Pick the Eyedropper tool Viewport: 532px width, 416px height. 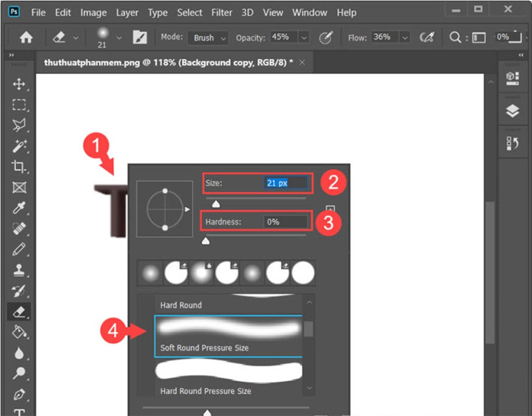click(20, 208)
